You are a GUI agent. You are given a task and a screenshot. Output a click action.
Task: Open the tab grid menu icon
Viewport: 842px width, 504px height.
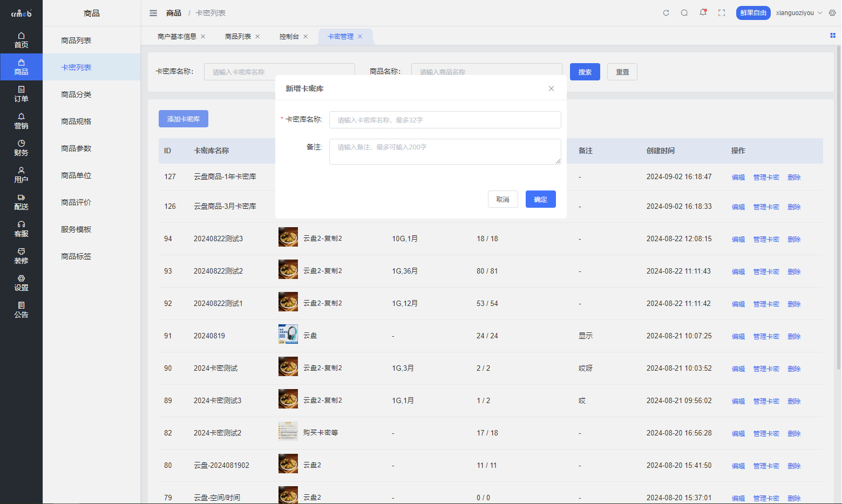tap(833, 36)
